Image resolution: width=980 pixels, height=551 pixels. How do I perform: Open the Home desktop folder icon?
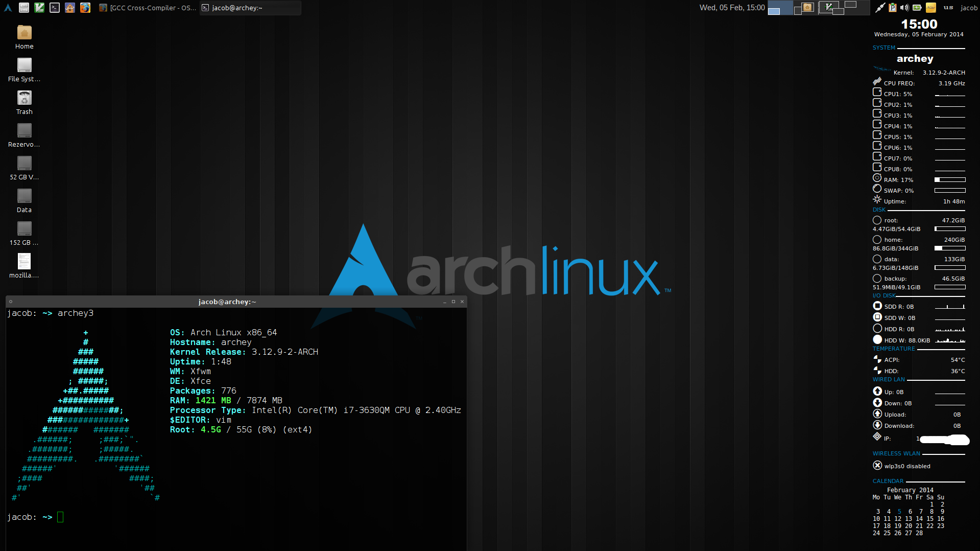24,37
